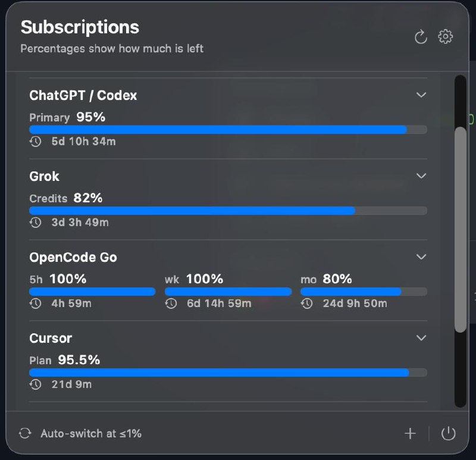476x460 pixels.
Task: Click the Auto-switch sync arrows icon
Action: pyautogui.click(x=25, y=433)
